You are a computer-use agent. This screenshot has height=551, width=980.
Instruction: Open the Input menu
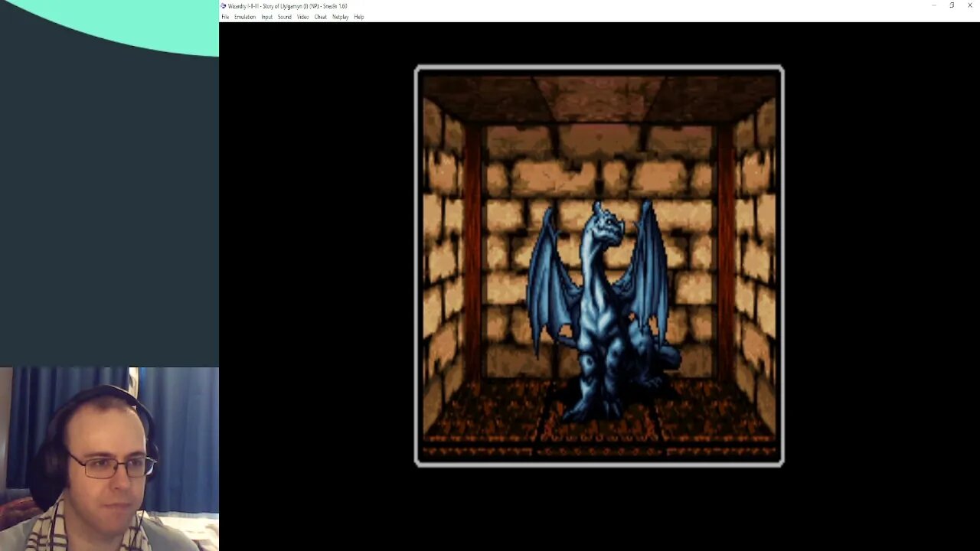pos(266,17)
